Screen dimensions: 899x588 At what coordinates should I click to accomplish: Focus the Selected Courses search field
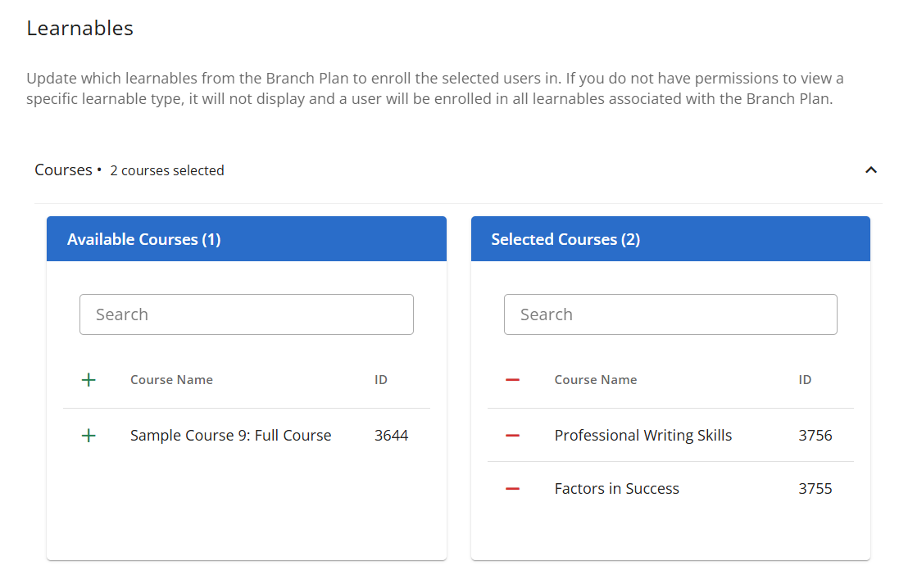click(x=670, y=314)
